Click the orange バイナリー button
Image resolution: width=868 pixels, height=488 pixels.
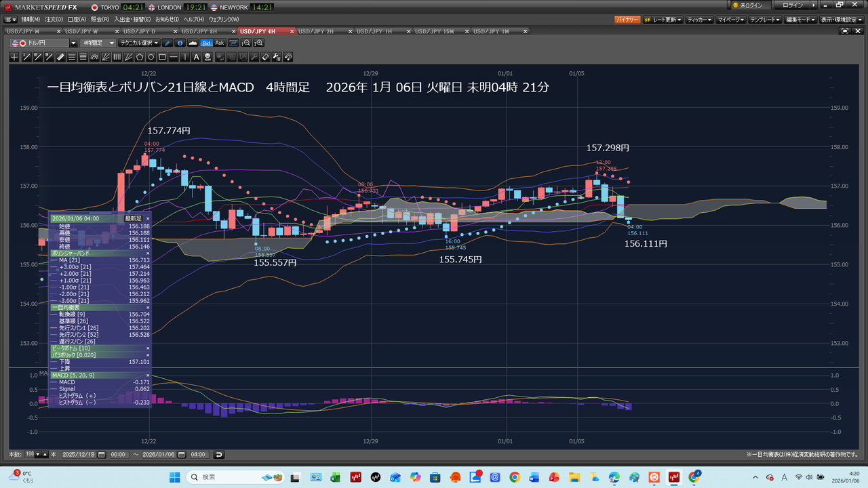[627, 20]
